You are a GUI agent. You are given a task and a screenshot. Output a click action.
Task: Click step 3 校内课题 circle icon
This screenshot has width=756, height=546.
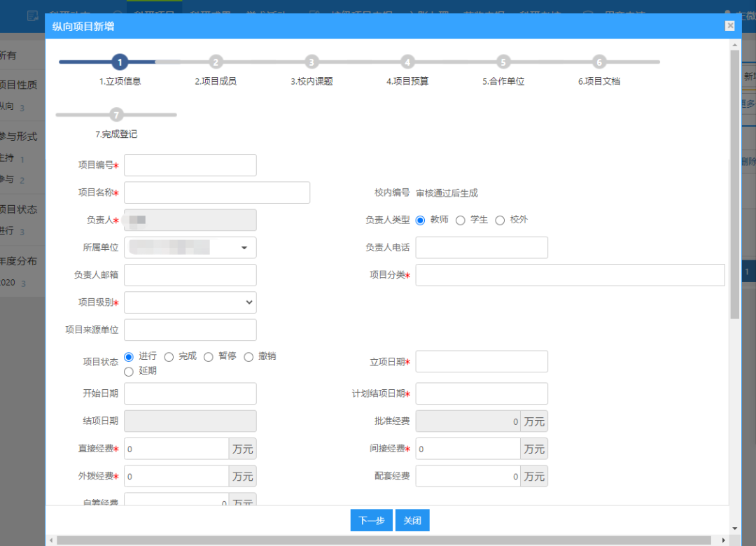(311, 62)
